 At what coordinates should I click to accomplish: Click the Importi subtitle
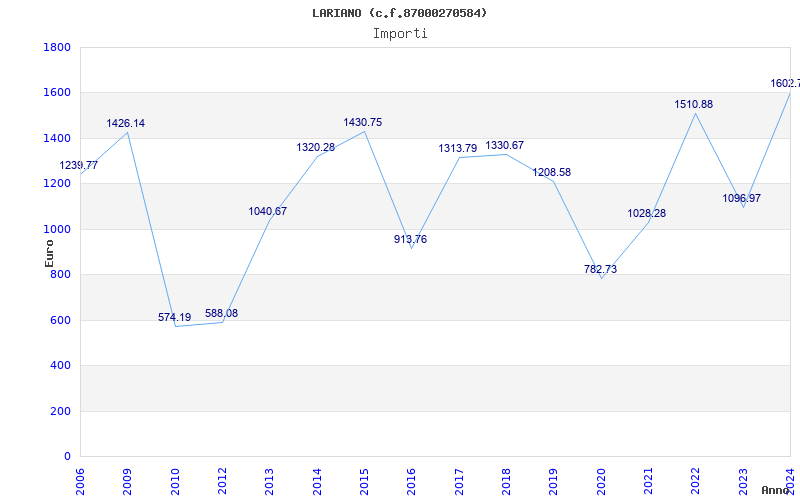coord(400,34)
